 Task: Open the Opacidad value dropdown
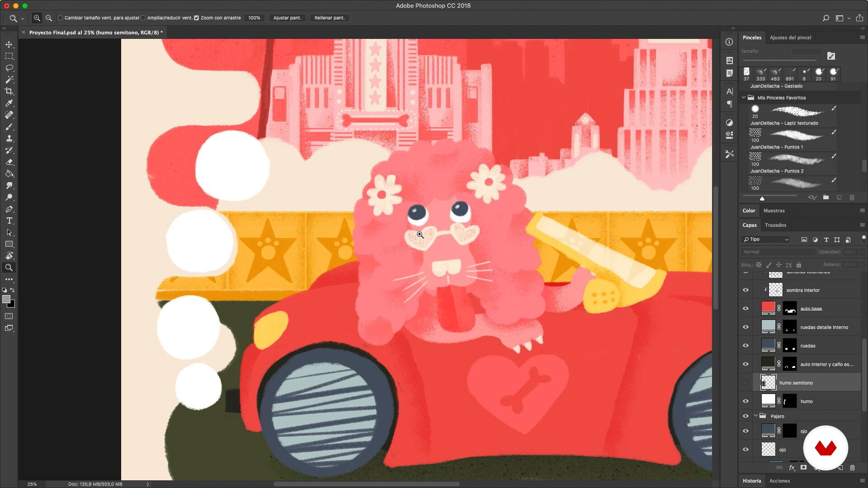pos(863,252)
